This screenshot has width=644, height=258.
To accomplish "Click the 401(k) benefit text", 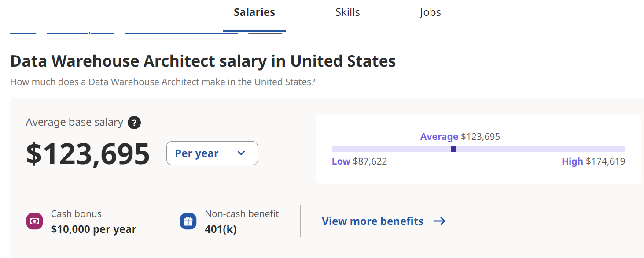I will tap(221, 229).
